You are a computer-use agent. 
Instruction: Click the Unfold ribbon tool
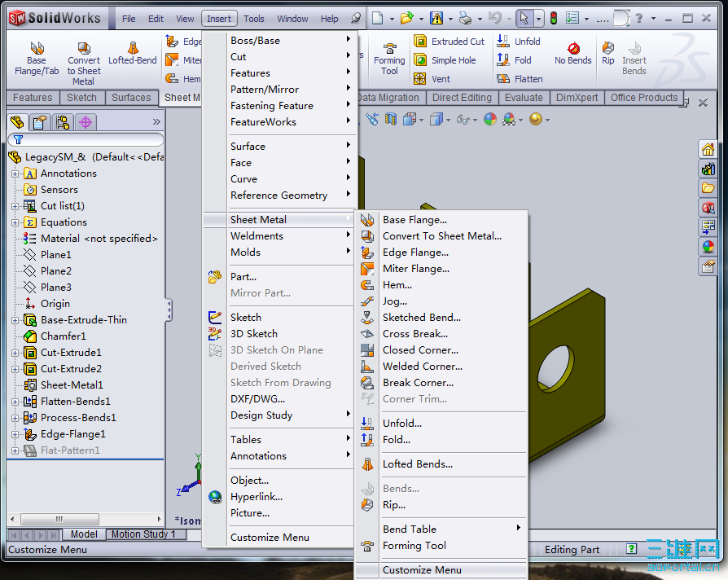[519, 42]
